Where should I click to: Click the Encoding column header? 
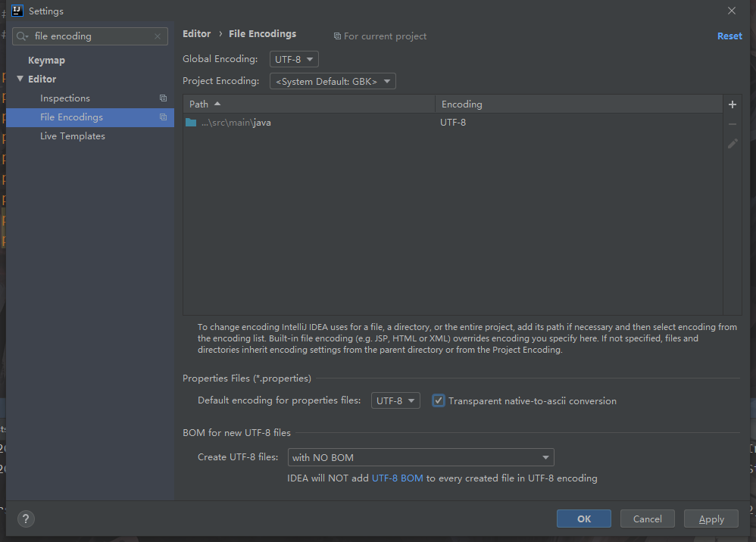[x=579, y=104]
